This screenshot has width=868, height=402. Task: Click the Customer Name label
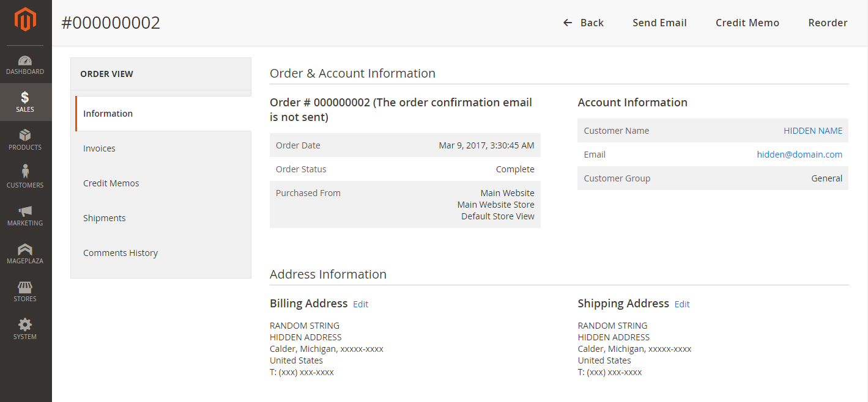click(x=617, y=131)
